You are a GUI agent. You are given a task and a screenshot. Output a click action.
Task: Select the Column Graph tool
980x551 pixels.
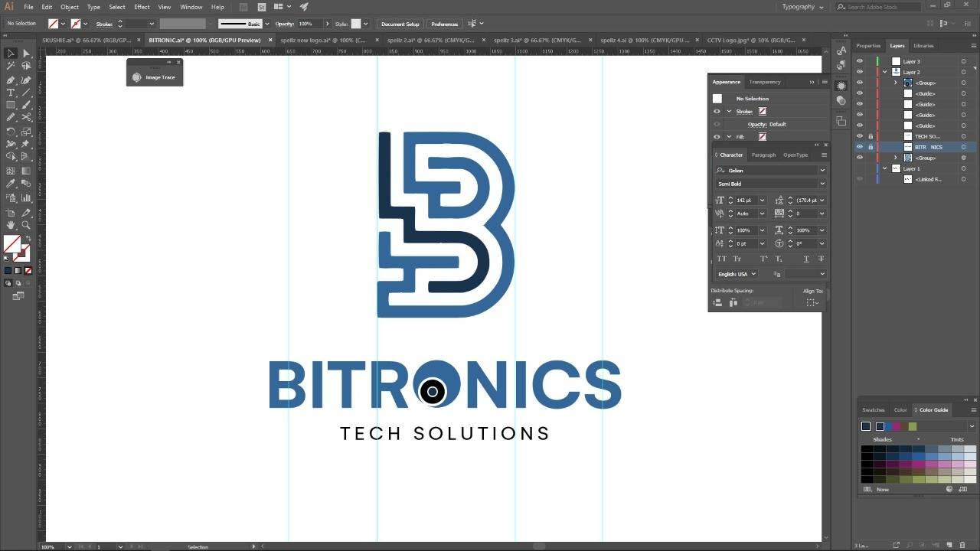[26, 197]
